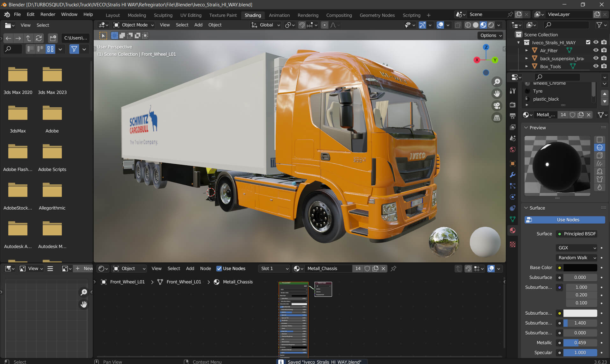The height and width of the screenshot is (364, 610).
Task: Open the Random Walk subsurface dropdown
Action: [577, 258]
